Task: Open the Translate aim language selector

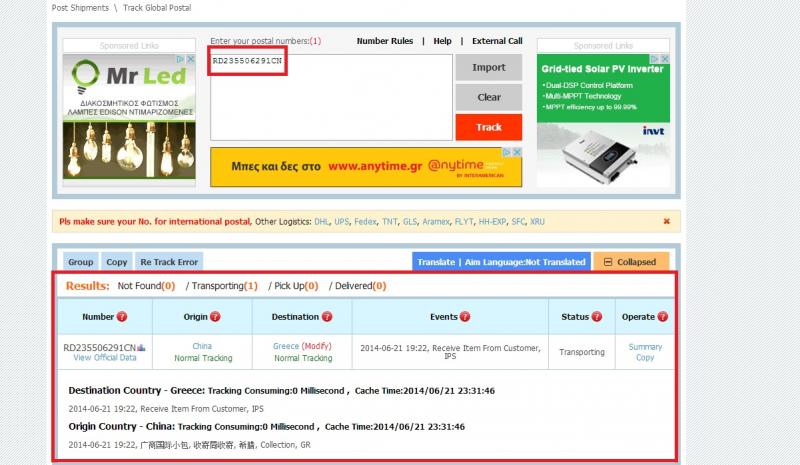Action: pyautogui.click(x=501, y=262)
